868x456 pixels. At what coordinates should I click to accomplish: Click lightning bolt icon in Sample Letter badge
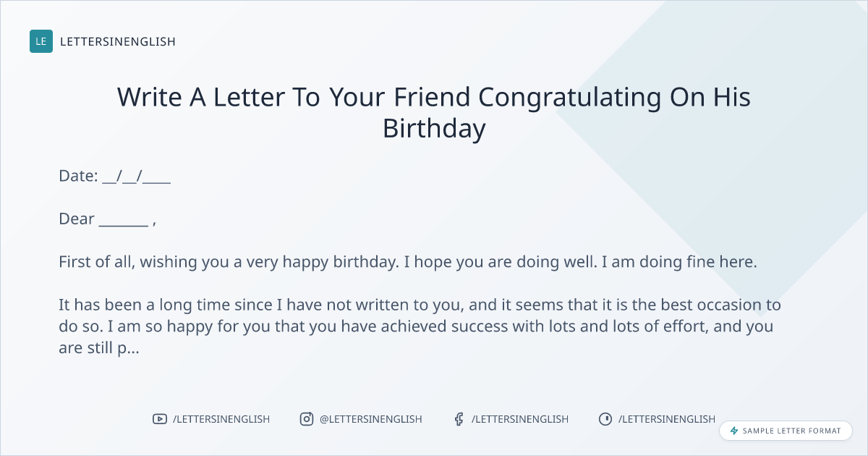tap(734, 431)
